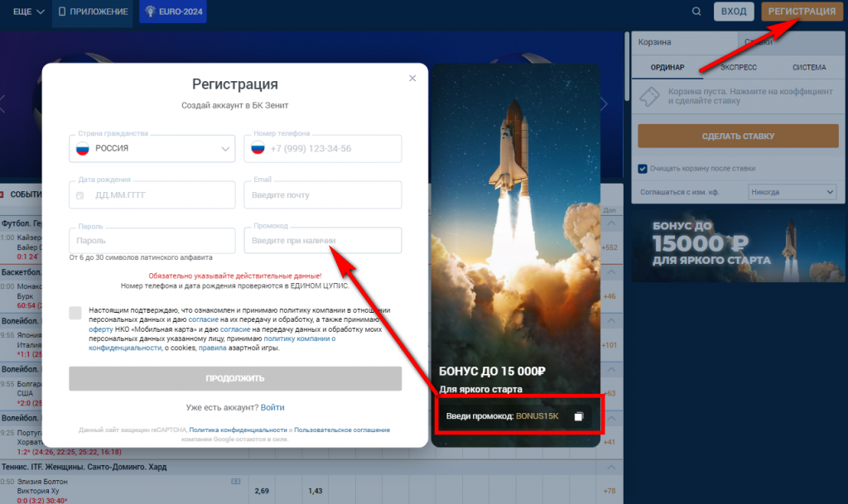Screen dimensions: 848x504
Task: Collapse the section above the +101 row
Action: pyautogui.click(x=611, y=321)
